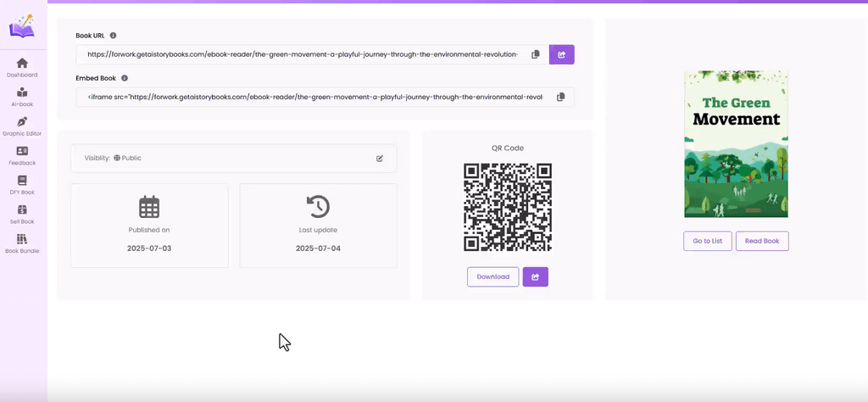This screenshot has height=402, width=868.
Task: Click the Go to List button
Action: tap(708, 241)
